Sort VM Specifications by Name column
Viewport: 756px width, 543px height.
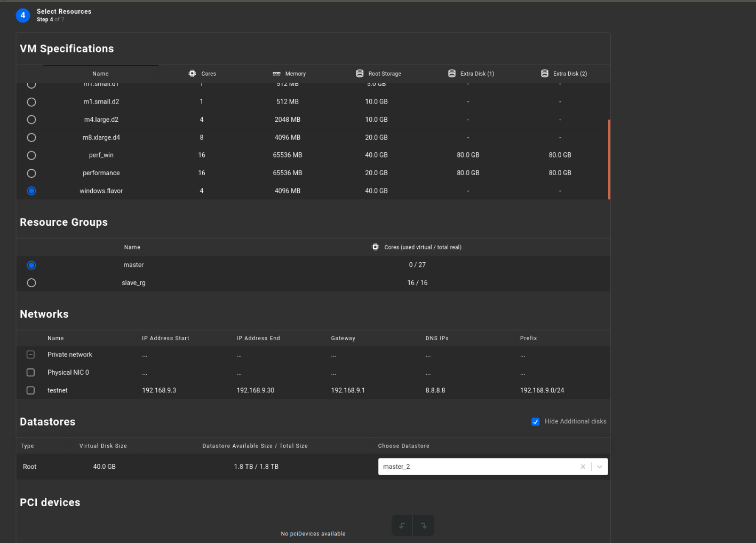pyautogui.click(x=100, y=74)
